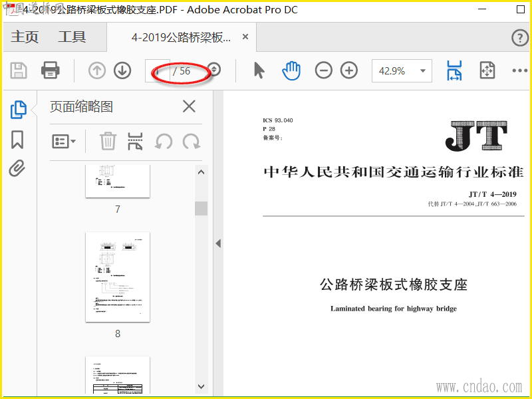Viewport: 532px width, 399px height.
Task: Open the more tools ellipsis menu
Action: pos(519,70)
